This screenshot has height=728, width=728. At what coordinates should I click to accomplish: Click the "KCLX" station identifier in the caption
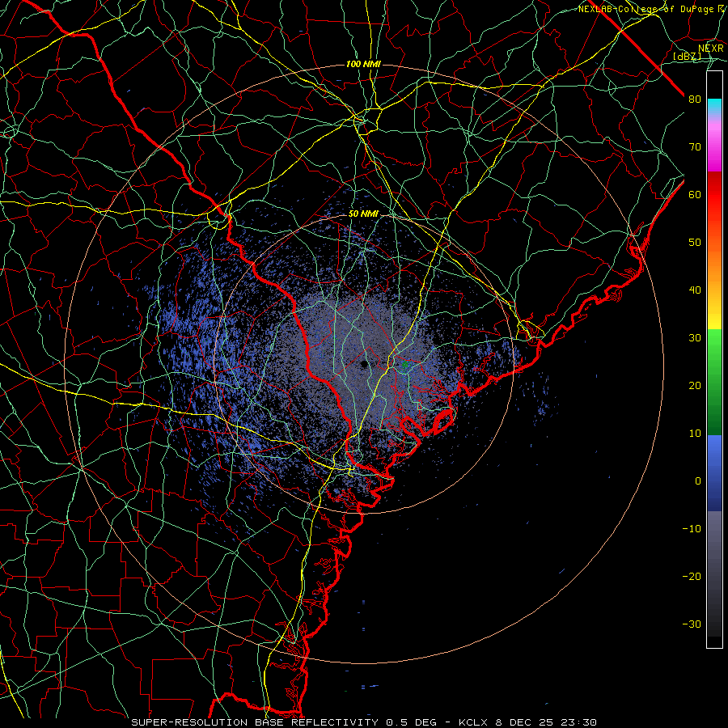pos(474,722)
